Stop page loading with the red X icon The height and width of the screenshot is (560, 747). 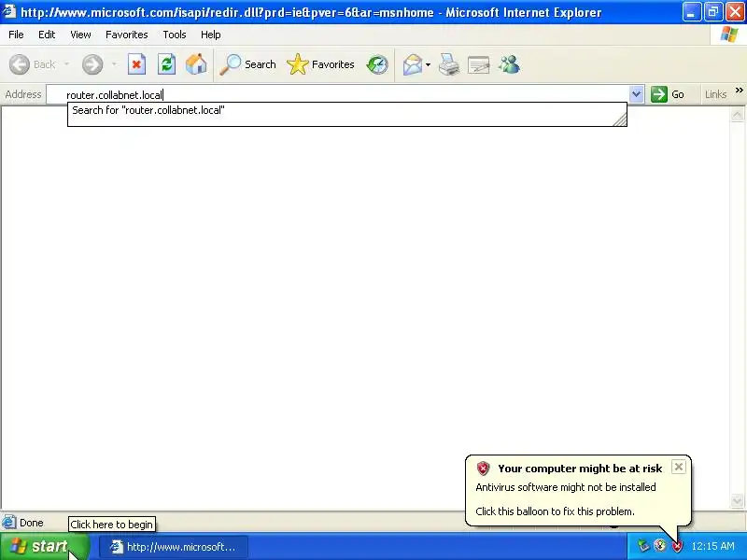[x=136, y=64]
